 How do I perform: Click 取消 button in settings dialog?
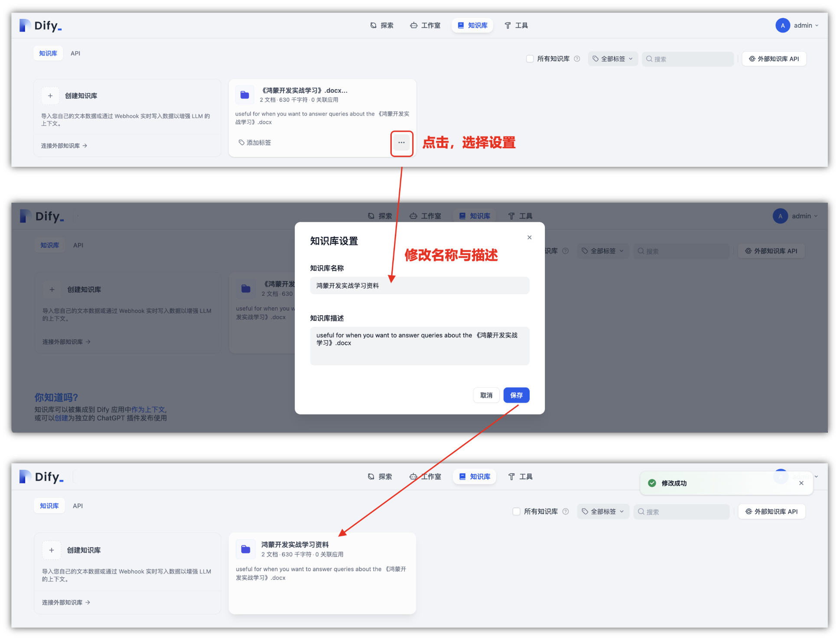click(486, 395)
